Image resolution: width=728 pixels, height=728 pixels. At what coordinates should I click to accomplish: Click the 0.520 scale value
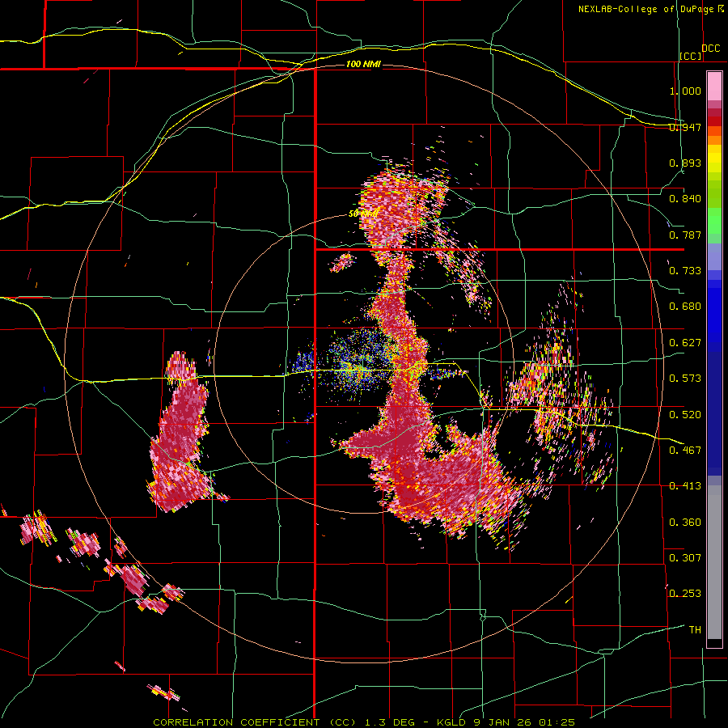pyautogui.click(x=685, y=415)
